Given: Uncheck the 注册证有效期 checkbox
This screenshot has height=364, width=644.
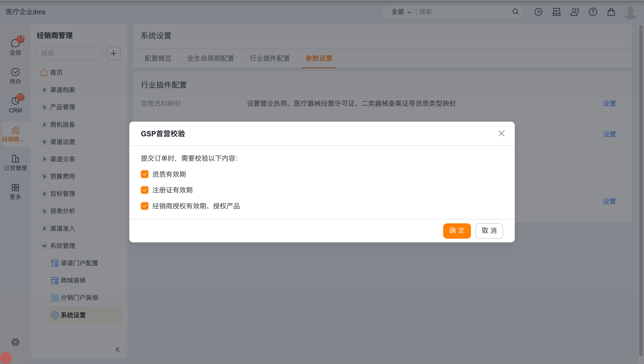Looking at the screenshot, I should (144, 190).
